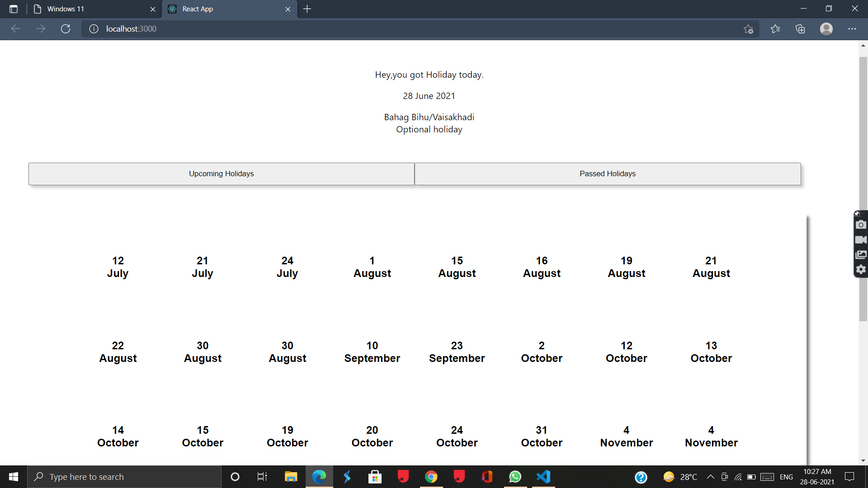Go back to previous page

[x=16, y=29]
